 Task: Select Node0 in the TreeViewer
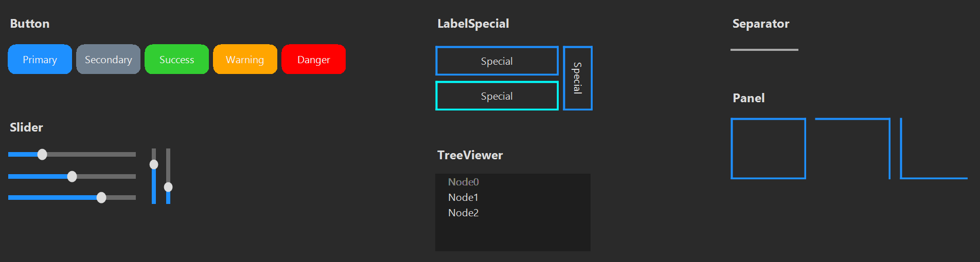(x=463, y=182)
